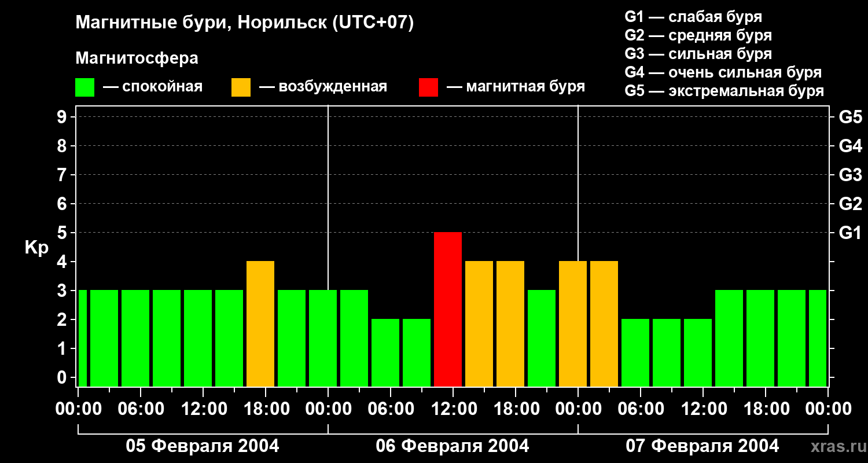Click the '— магнитная буря' legend label

point(516,87)
